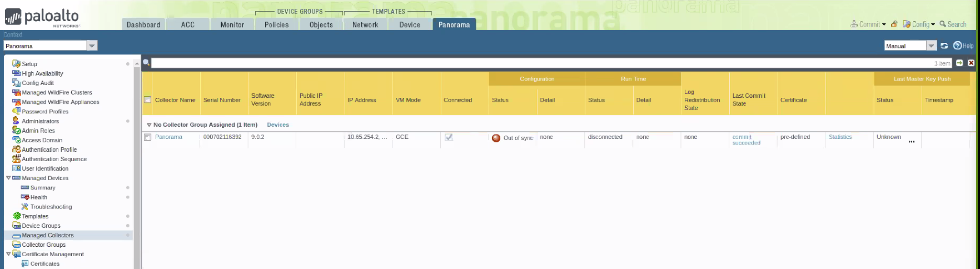Click the Administrators icon
This screenshot has height=269, width=980.
(17, 121)
